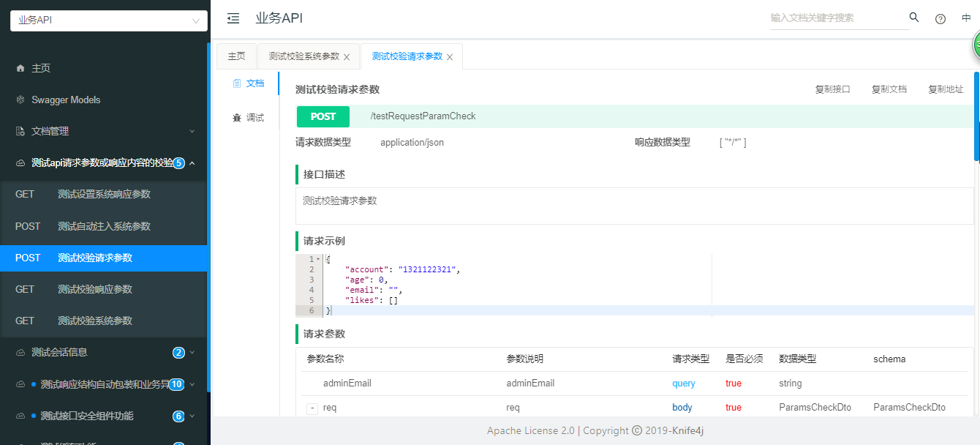980x445 pixels.
Task: Click the 参数名称 column header
Action: point(325,359)
